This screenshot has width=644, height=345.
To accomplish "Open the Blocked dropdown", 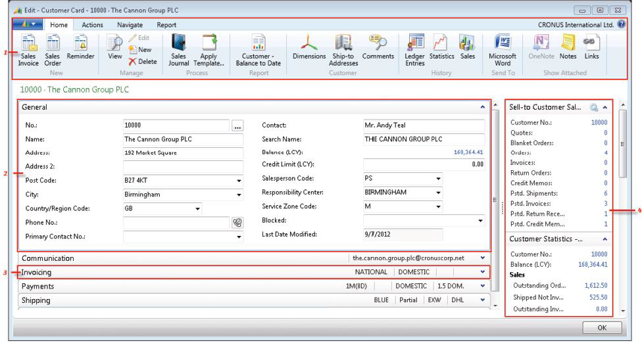I will pyautogui.click(x=480, y=221).
